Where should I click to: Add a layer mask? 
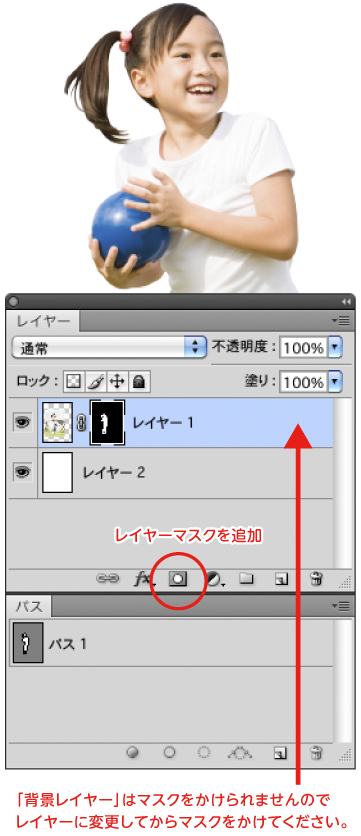pyautogui.click(x=177, y=579)
